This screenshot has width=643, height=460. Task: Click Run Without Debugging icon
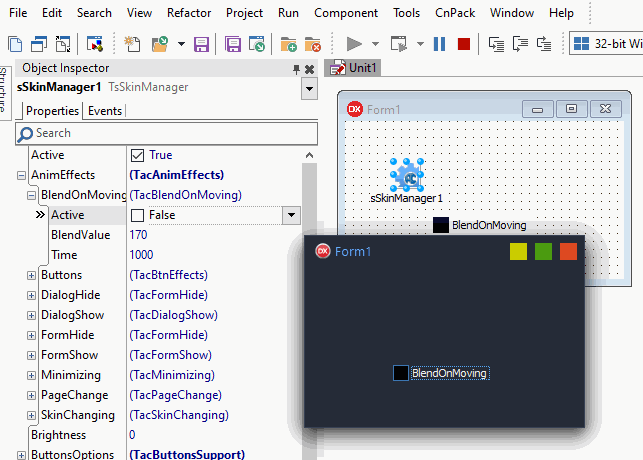coord(399,44)
